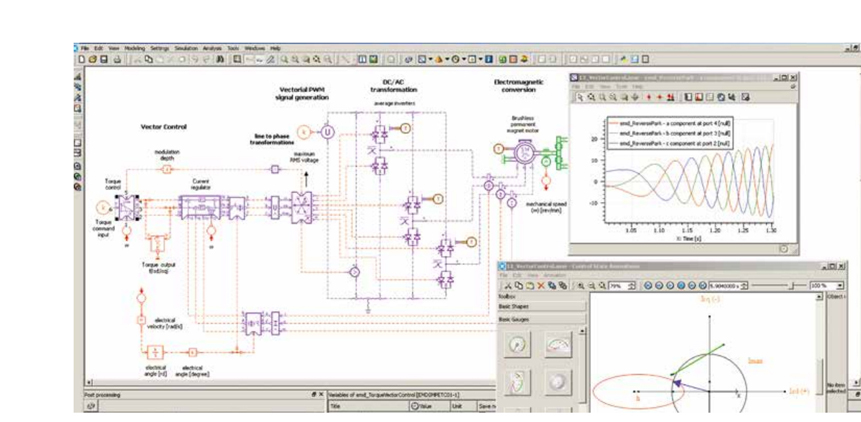
Task: Open the Simulation menu
Action: [x=186, y=48]
